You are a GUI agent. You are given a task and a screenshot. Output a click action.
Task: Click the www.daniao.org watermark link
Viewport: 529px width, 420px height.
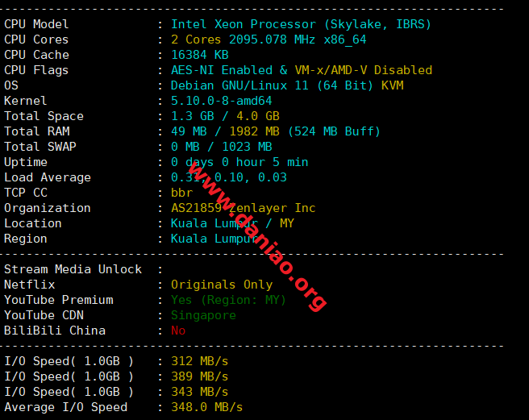(256, 236)
